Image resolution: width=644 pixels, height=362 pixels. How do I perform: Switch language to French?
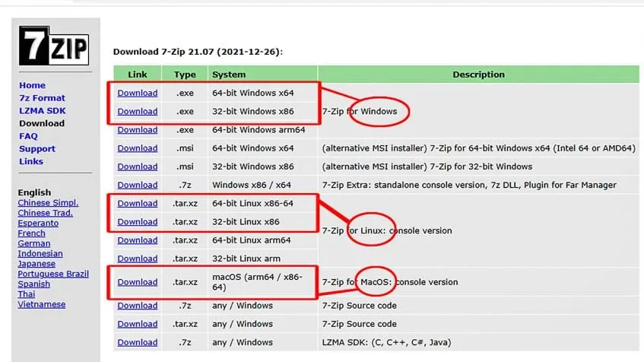point(32,233)
